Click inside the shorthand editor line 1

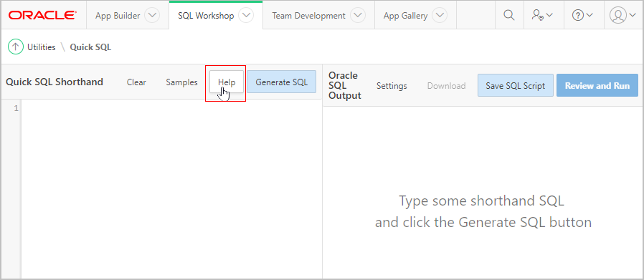(x=171, y=108)
